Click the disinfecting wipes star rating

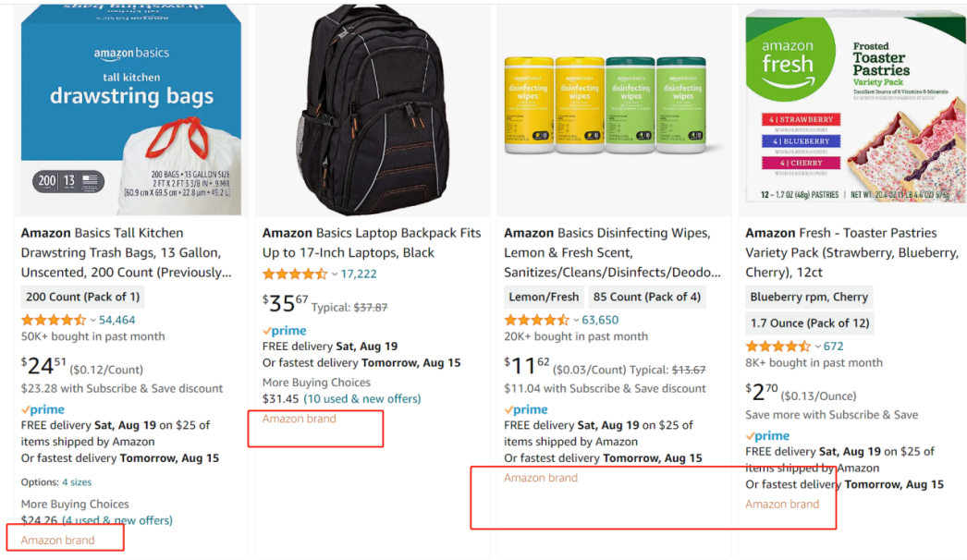[536, 320]
